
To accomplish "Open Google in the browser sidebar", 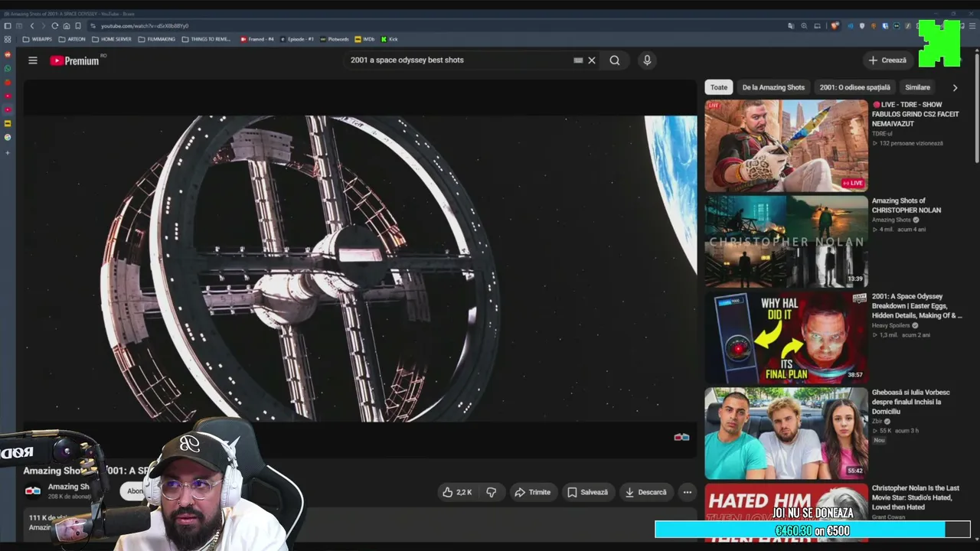I will (x=8, y=137).
